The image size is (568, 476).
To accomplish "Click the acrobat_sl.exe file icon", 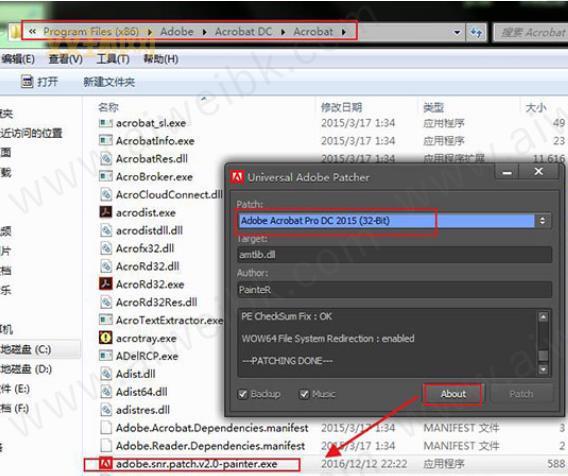I will coord(106,123).
